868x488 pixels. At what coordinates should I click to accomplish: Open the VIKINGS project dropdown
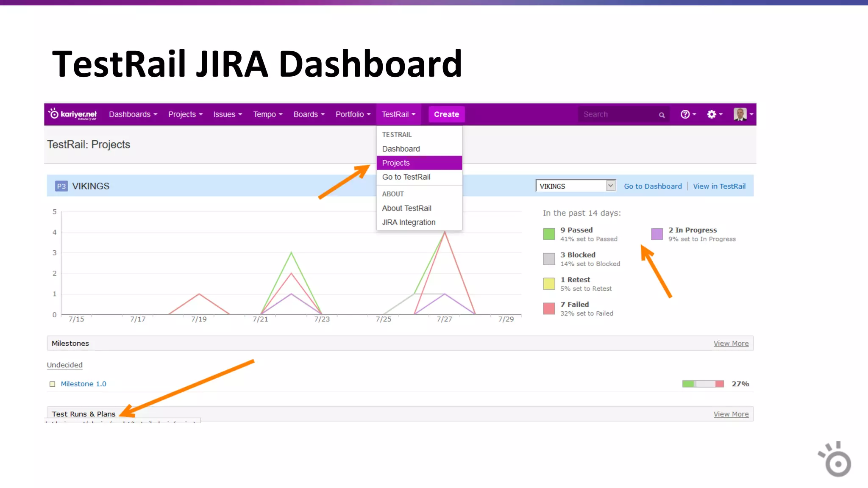click(x=576, y=186)
